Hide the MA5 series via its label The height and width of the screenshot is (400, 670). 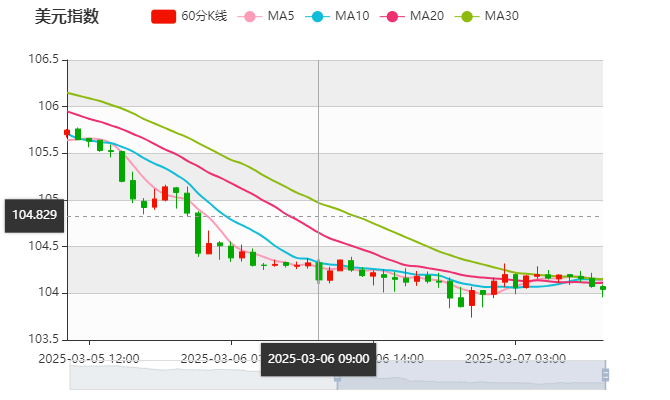[x=281, y=17]
